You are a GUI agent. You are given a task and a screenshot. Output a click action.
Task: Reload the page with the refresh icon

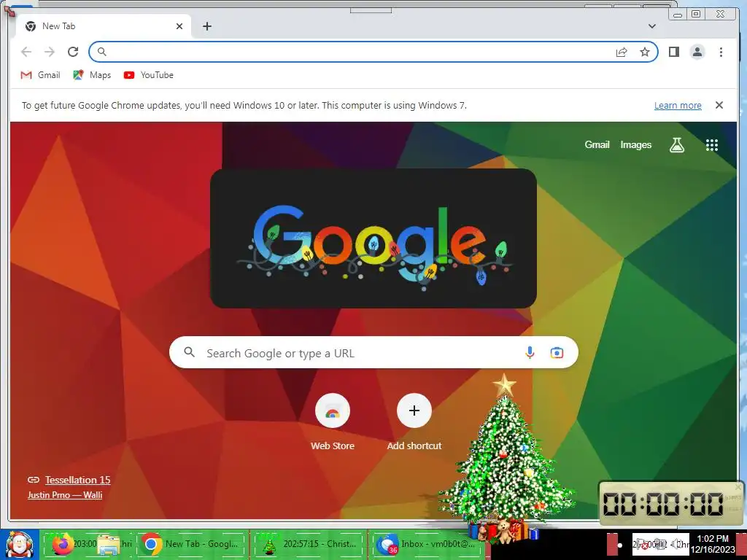(73, 52)
